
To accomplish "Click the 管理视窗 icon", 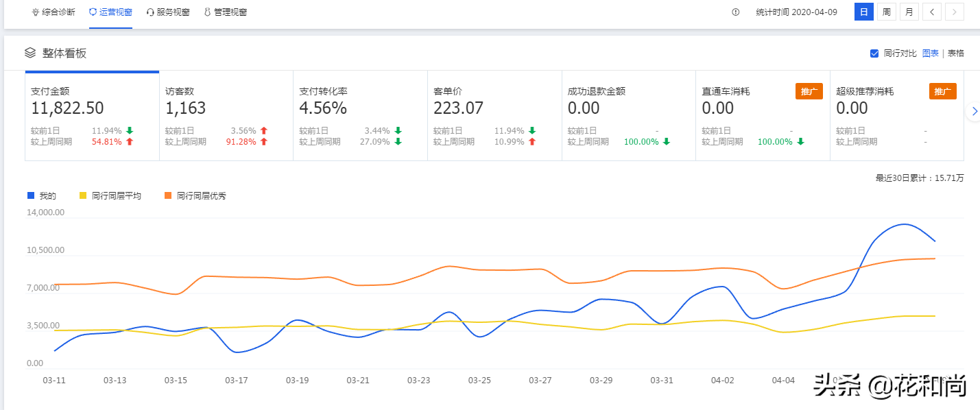I will pos(207,12).
